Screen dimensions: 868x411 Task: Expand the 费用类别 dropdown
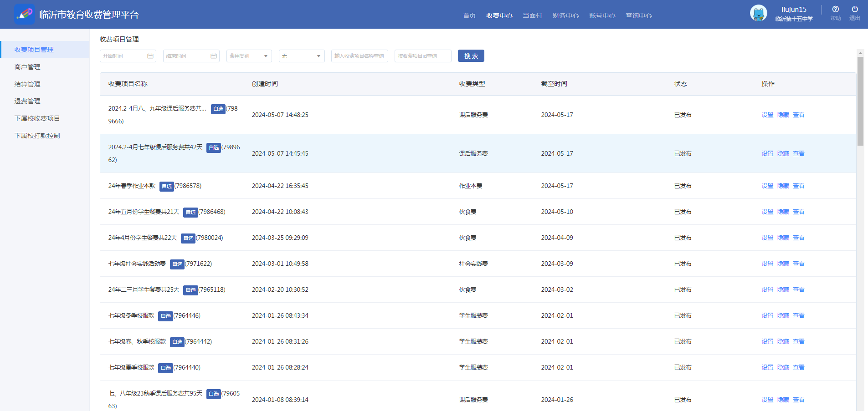(249, 56)
